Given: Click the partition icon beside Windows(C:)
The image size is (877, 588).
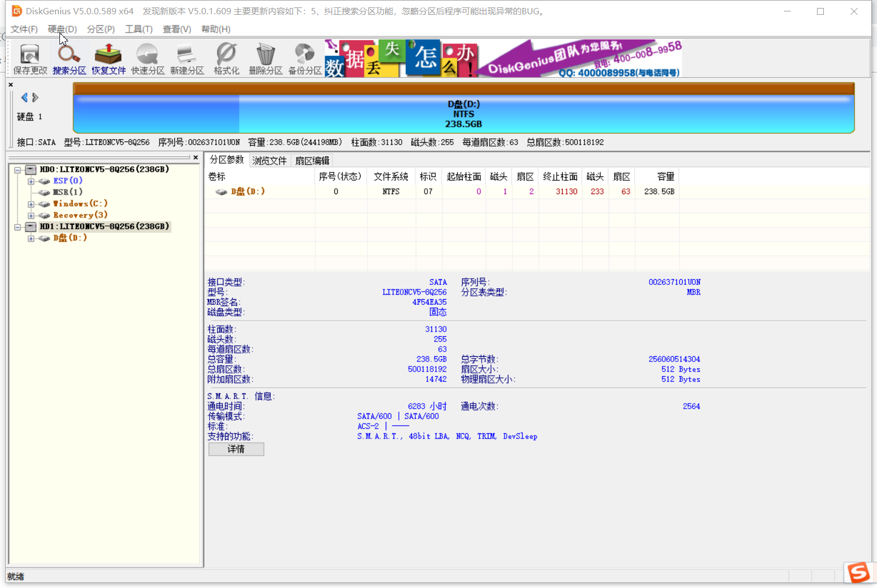Looking at the screenshot, I should 45,204.
